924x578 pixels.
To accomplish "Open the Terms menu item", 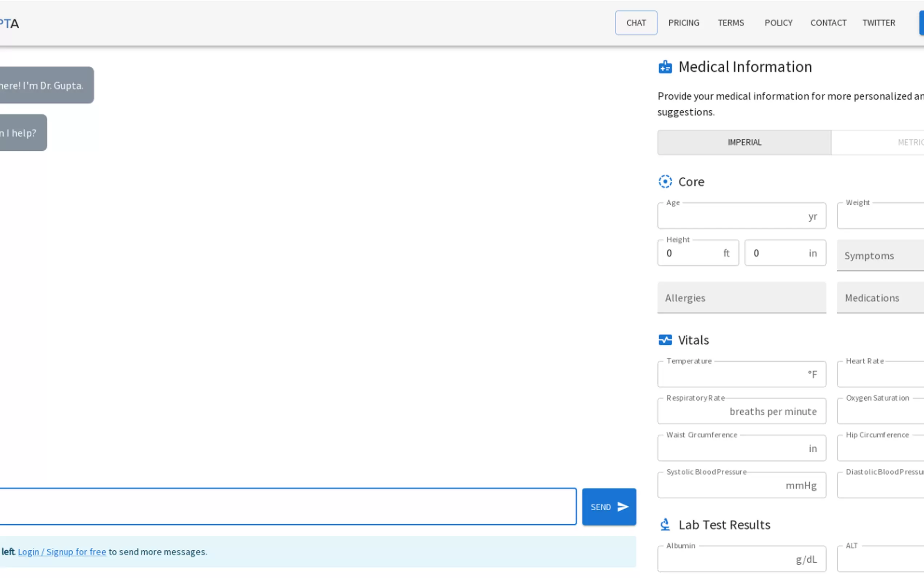I will click(x=730, y=23).
